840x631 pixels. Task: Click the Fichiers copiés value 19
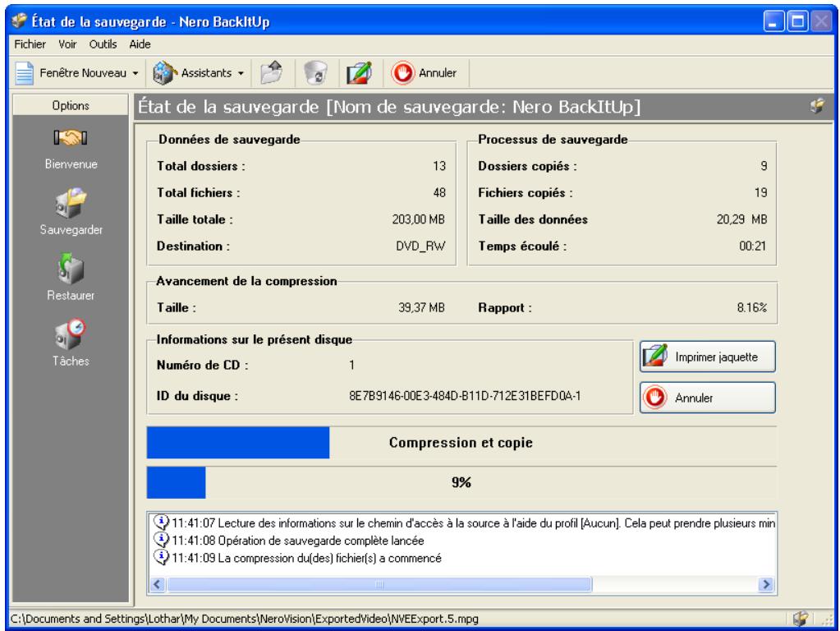pyautogui.click(x=760, y=192)
